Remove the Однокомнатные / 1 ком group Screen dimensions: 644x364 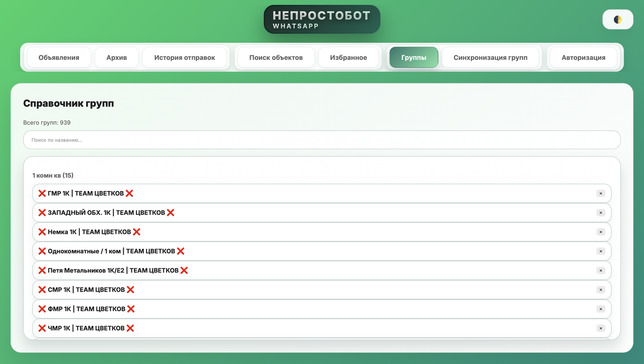(x=601, y=251)
